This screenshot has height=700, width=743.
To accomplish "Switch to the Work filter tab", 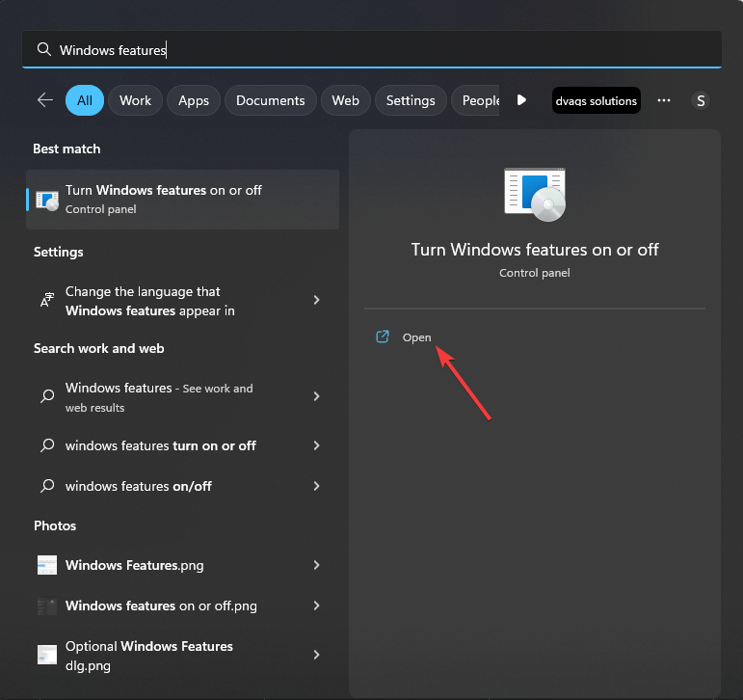I will [135, 100].
